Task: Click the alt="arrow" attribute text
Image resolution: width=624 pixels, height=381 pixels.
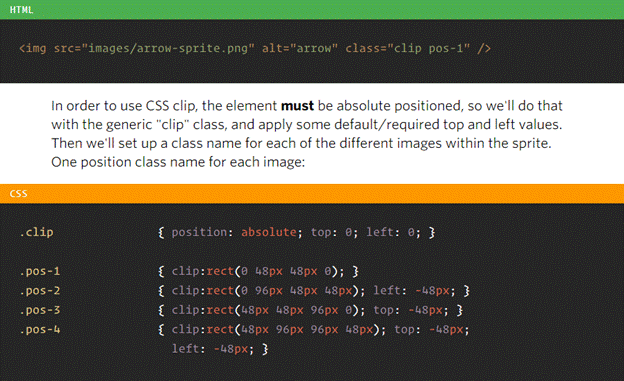Action: 300,49
